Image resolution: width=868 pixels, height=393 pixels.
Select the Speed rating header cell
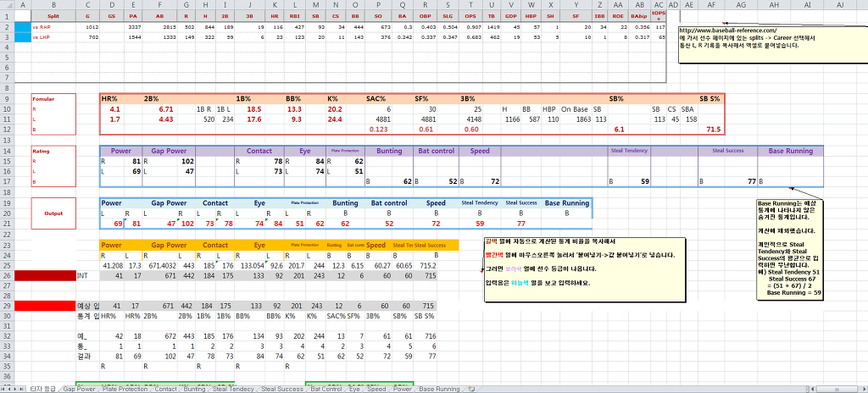[x=480, y=151]
